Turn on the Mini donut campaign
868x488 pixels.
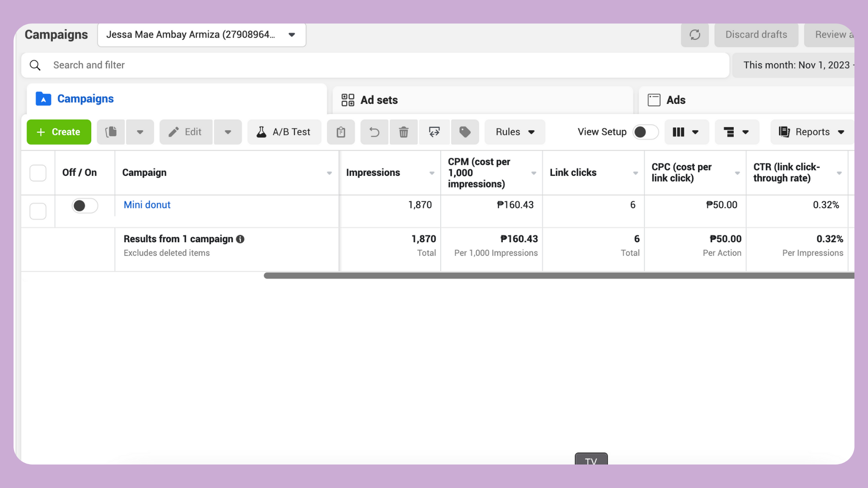point(85,206)
